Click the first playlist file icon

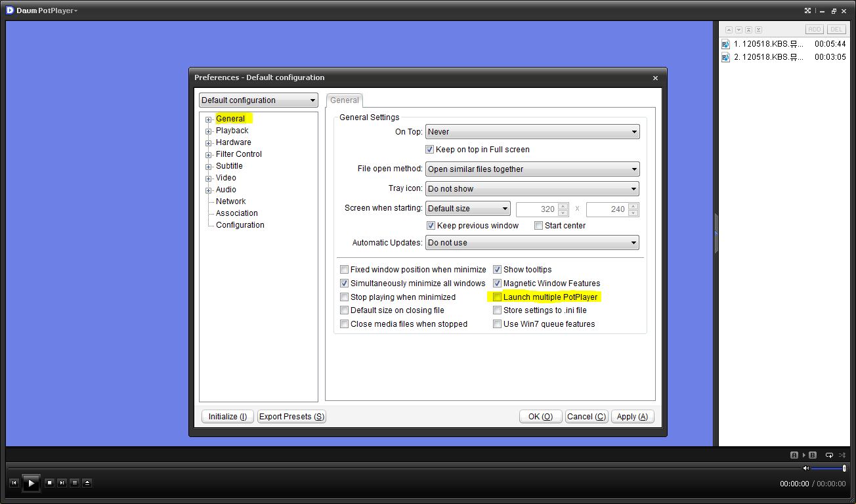tap(725, 44)
